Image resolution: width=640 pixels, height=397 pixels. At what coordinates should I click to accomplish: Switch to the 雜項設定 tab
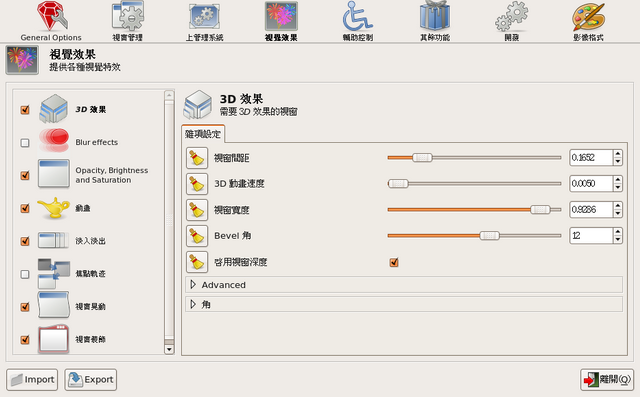(x=203, y=134)
